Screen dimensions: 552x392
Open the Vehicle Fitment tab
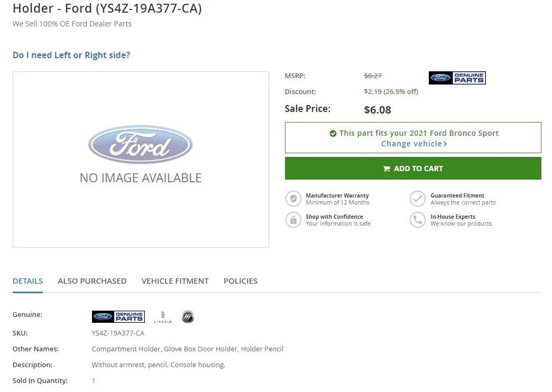(x=175, y=281)
